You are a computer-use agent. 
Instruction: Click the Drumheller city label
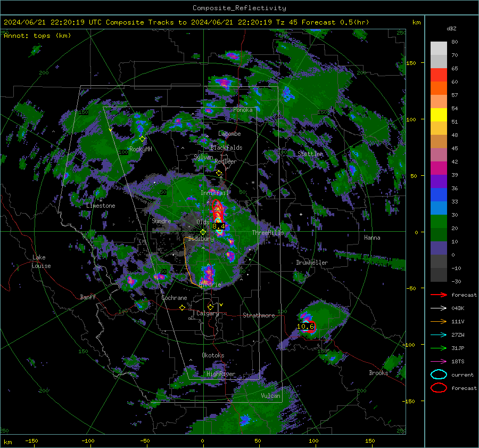pyautogui.click(x=312, y=263)
